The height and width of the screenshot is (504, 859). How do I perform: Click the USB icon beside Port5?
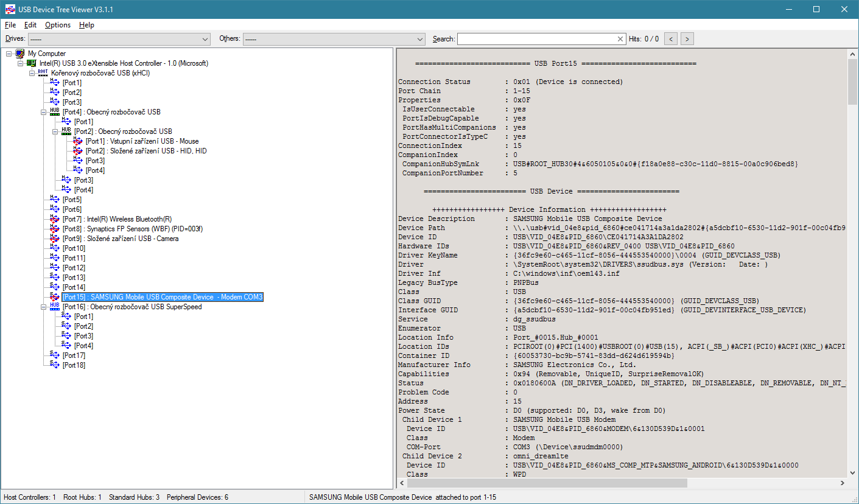55,200
